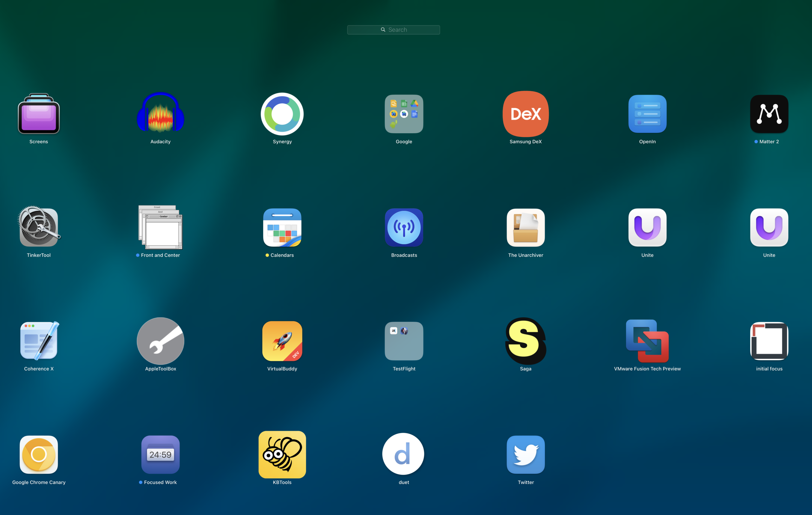Launch Front and Center
Image resolution: width=812 pixels, height=515 pixels.
click(x=160, y=227)
